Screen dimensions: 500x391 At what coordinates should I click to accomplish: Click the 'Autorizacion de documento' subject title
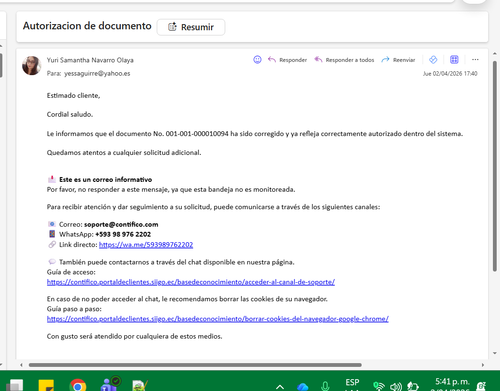pos(87,26)
